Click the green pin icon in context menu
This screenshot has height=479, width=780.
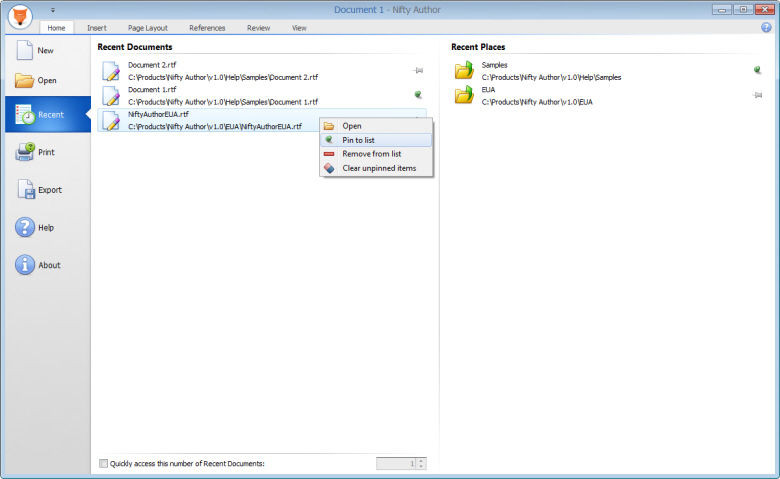click(x=329, y=140)
